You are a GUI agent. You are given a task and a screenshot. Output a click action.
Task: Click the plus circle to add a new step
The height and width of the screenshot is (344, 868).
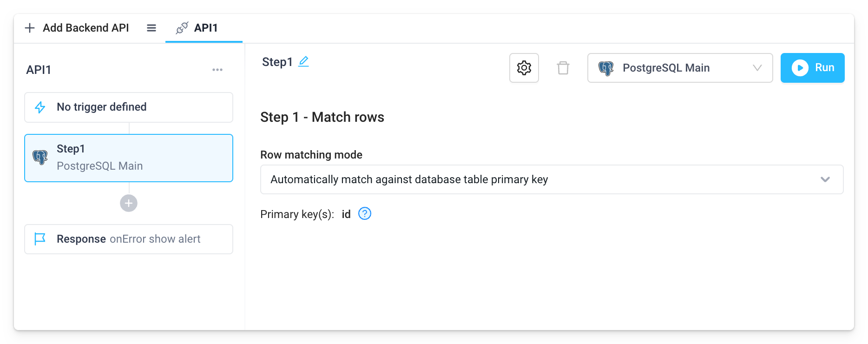click(128, 203)
